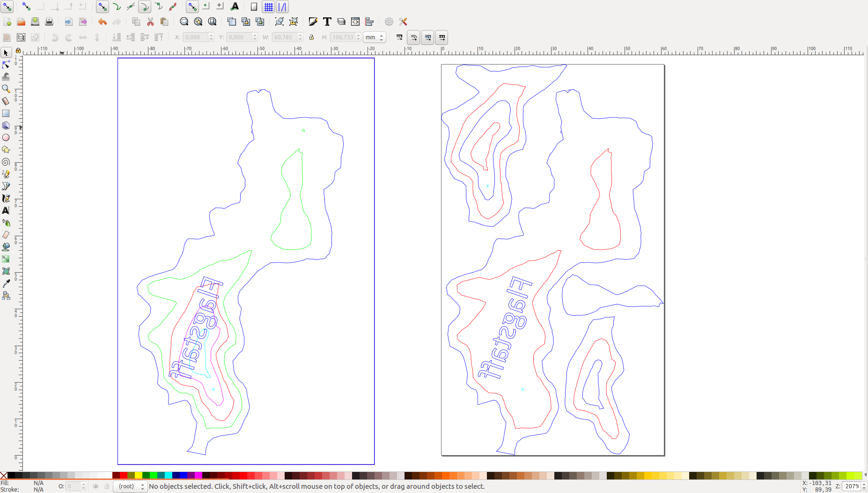Toggle moving gradients with objects
Screen dimensions: 868x493
(x=427, y=37)
